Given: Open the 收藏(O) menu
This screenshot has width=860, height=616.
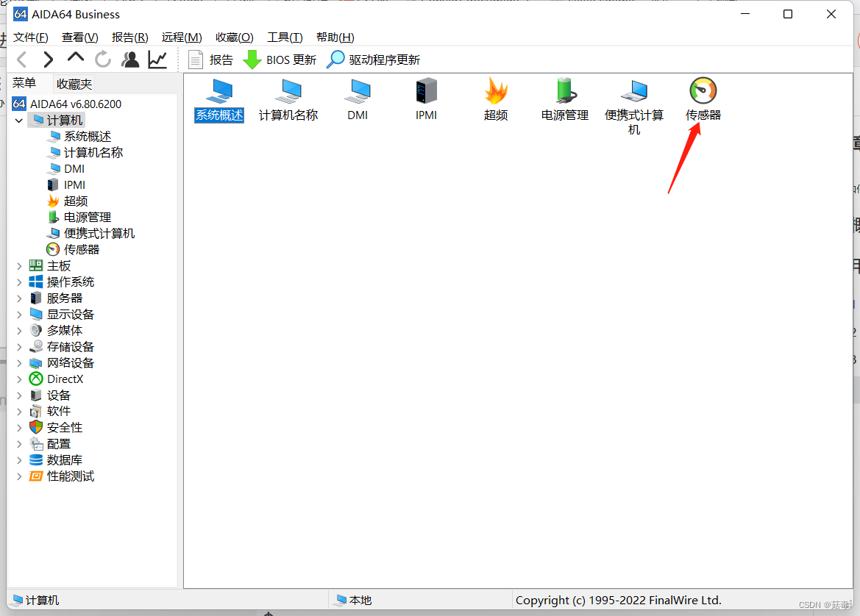Looking at the screenshot, I should click(234, 37).
